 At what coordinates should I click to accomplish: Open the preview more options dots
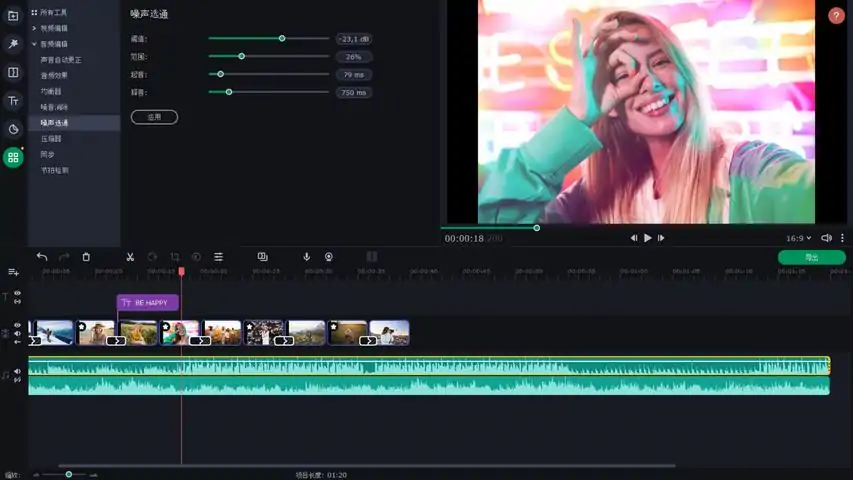pyautogui.click(x=842, y=238)
